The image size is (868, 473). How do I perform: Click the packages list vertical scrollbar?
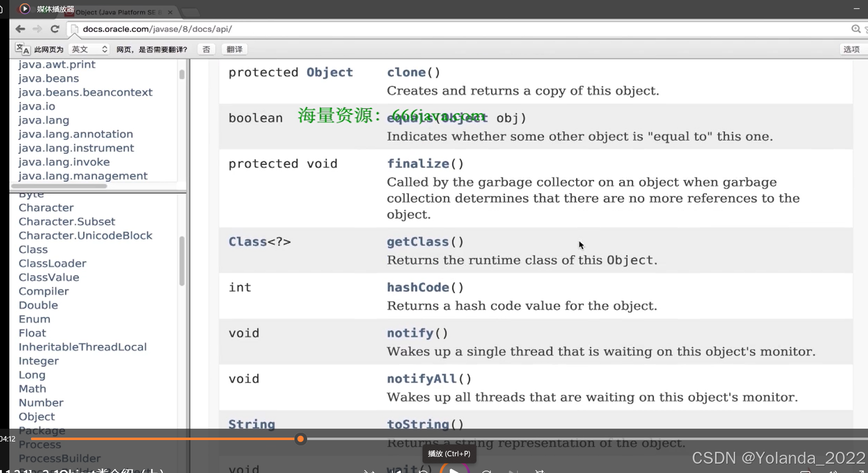(182, 74)
